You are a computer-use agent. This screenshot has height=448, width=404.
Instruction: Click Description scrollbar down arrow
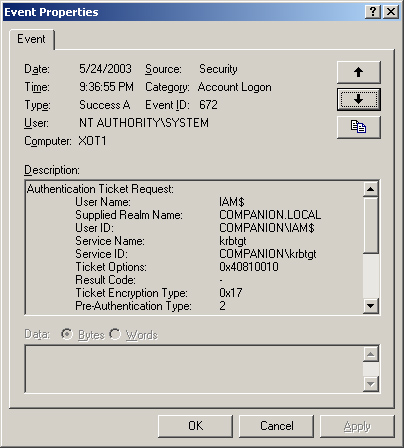point(371,306)
